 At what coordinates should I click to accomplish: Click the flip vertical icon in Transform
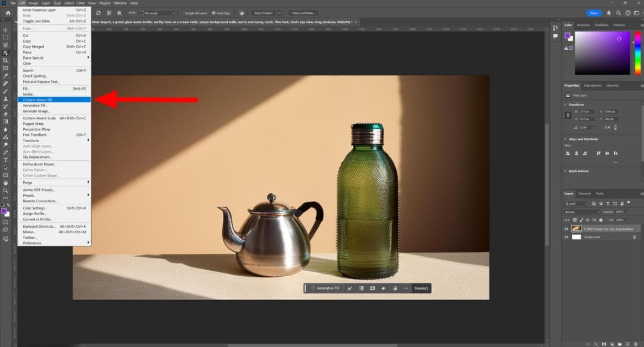[615, 127]
